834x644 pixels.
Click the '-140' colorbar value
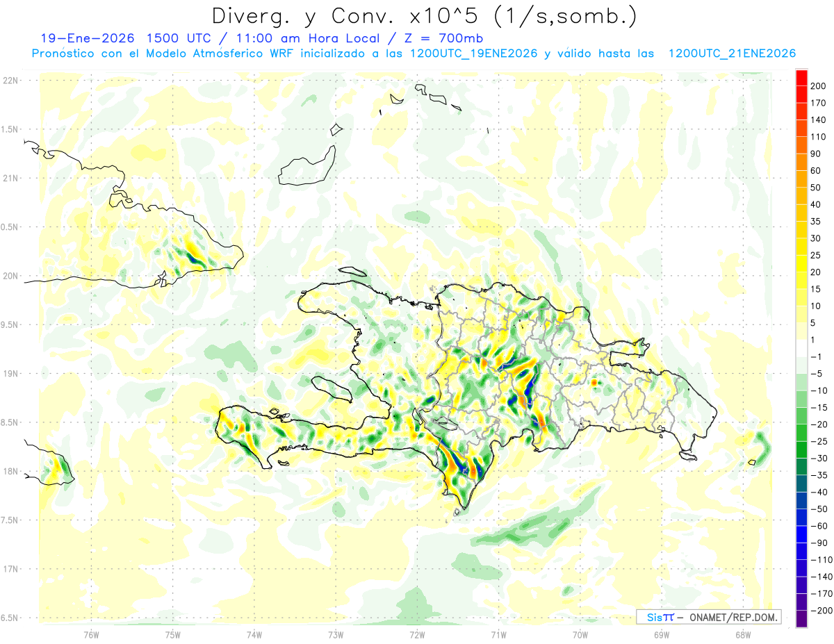pyautogui.click(x=821, y=577)
